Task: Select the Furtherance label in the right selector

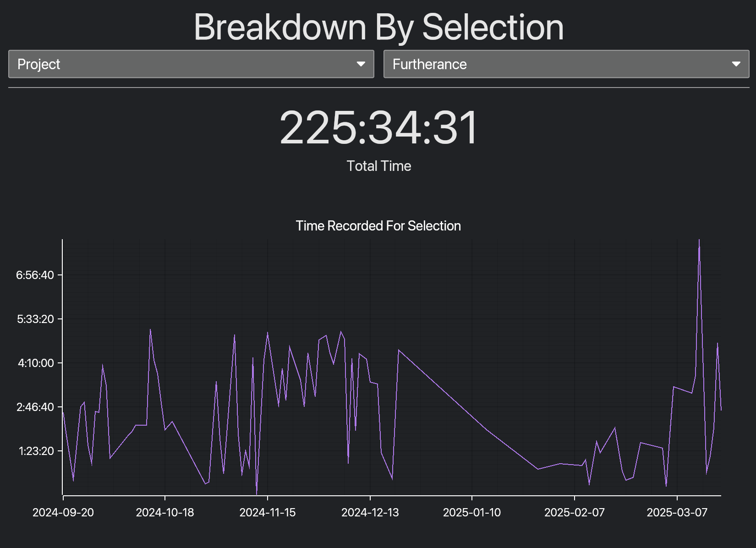Action: (428, 64)
